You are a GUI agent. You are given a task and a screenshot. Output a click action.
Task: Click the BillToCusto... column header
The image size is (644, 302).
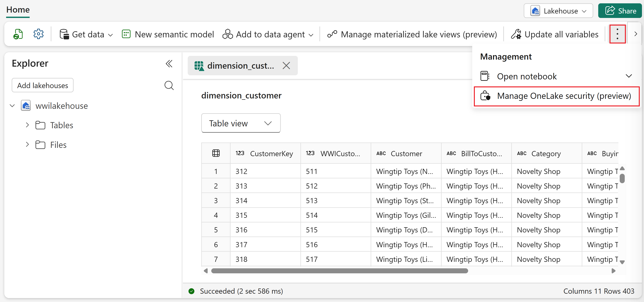click(476, 153)
